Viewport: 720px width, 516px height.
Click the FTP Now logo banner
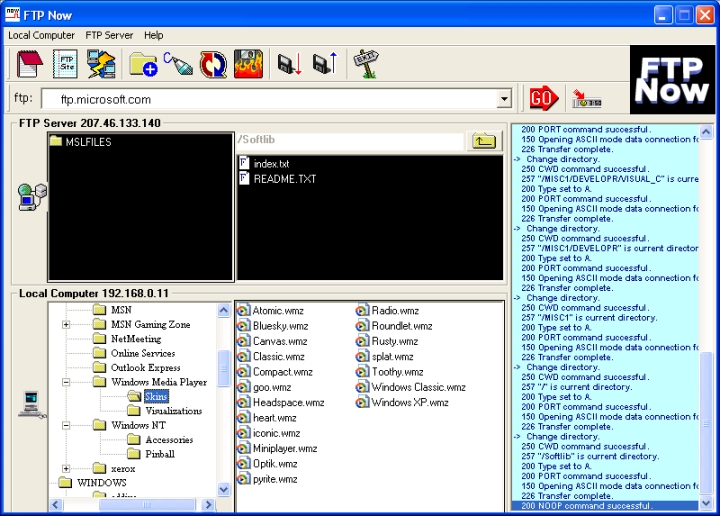672,79
